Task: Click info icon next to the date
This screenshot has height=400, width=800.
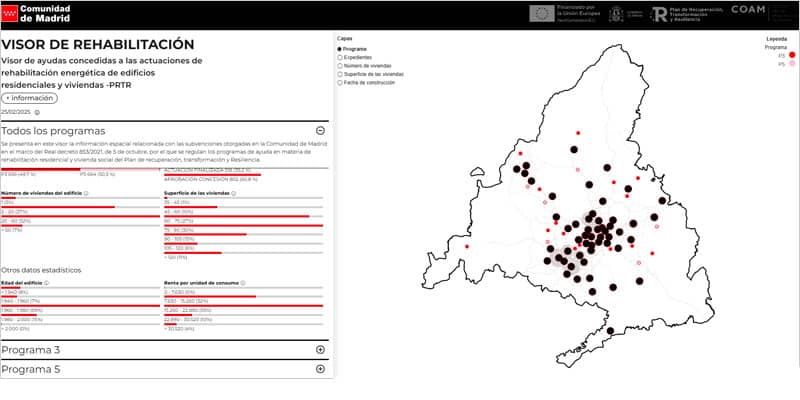Action: click(37, 112)
